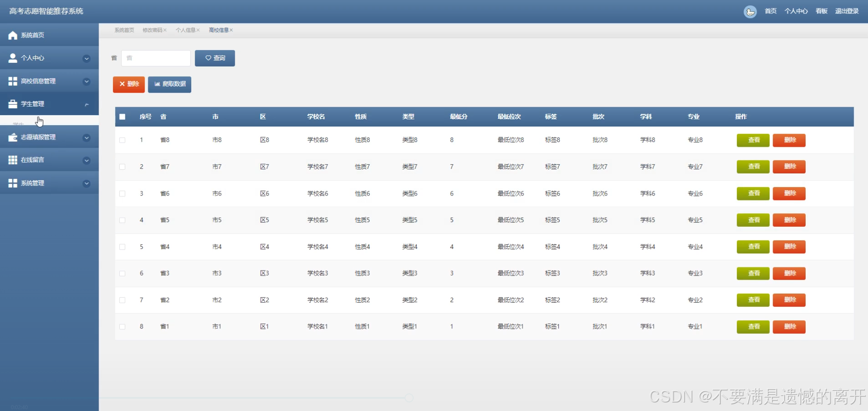Check the checkbox for row 省5
The width and height of the screenshot is (868, 411).
pos(122,220)
